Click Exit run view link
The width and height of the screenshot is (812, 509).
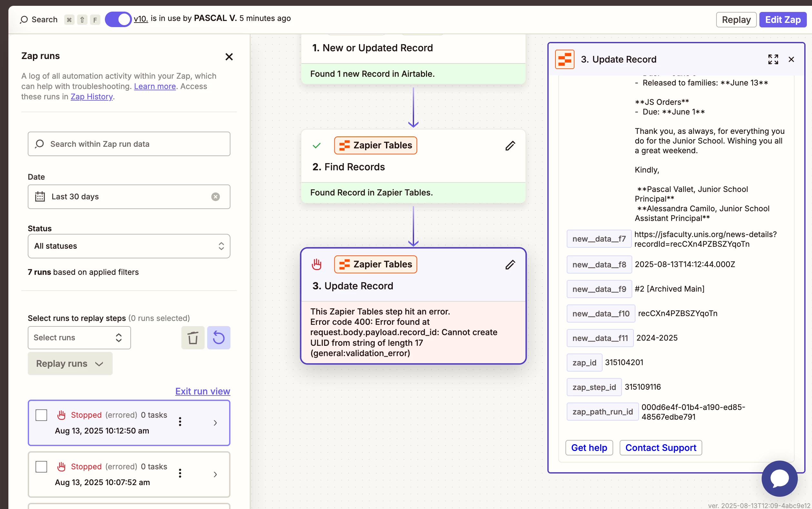point(203,391)
